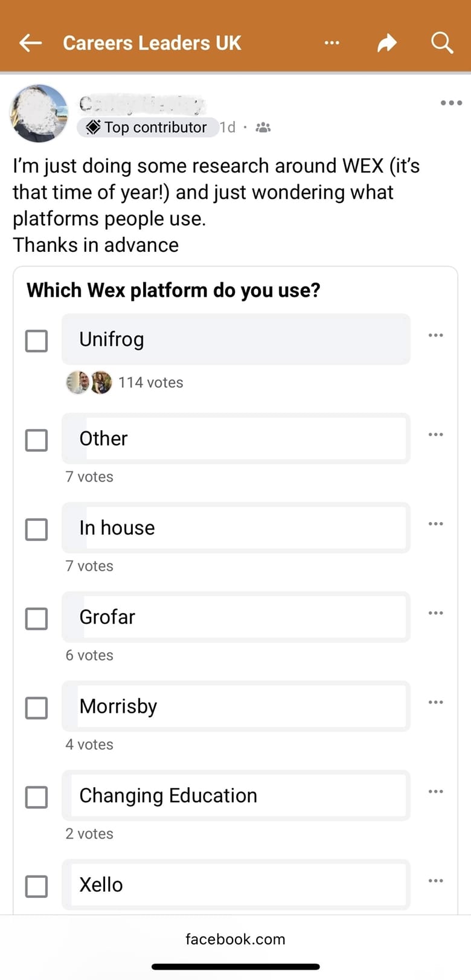Open post options three-dot menu
Image resolution: width=471 pixels, height=980 pixels.
click(451, 103)
